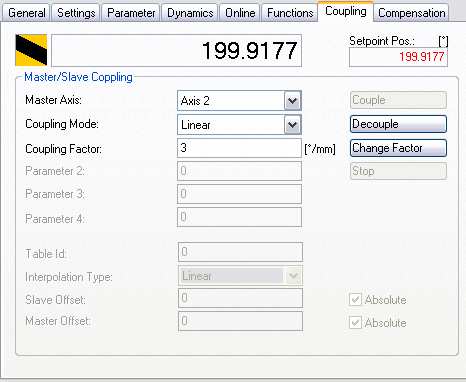Select the Online tab
Viewport: 466px width, 382px height.
click(x=240, y=13)
